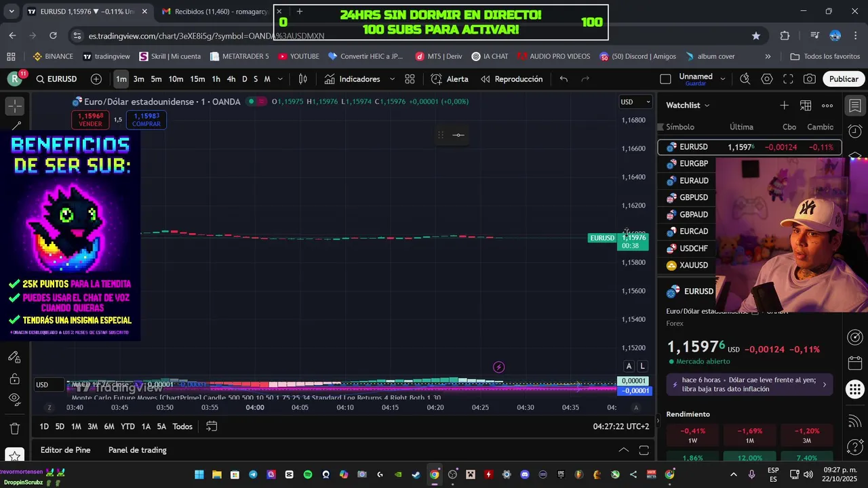Take a chart snapshot with camera icon
This screenshot has width=868, height=488.
(810, 79)
